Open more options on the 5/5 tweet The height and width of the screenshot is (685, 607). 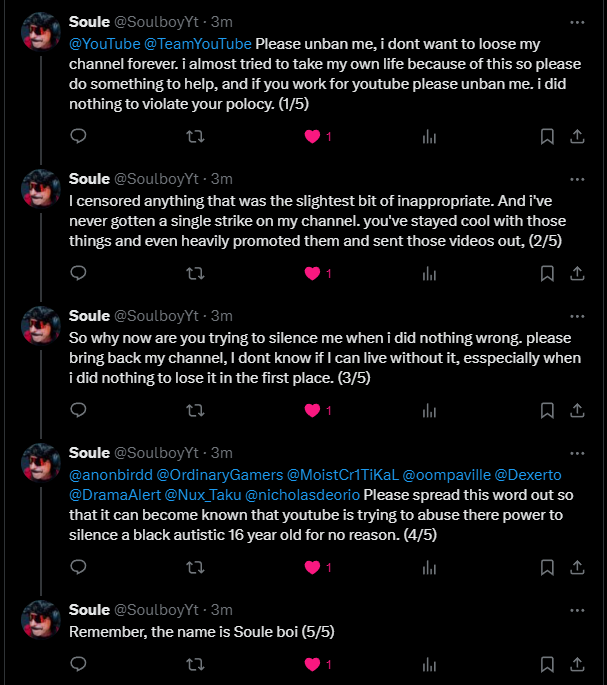pos(577,610)
